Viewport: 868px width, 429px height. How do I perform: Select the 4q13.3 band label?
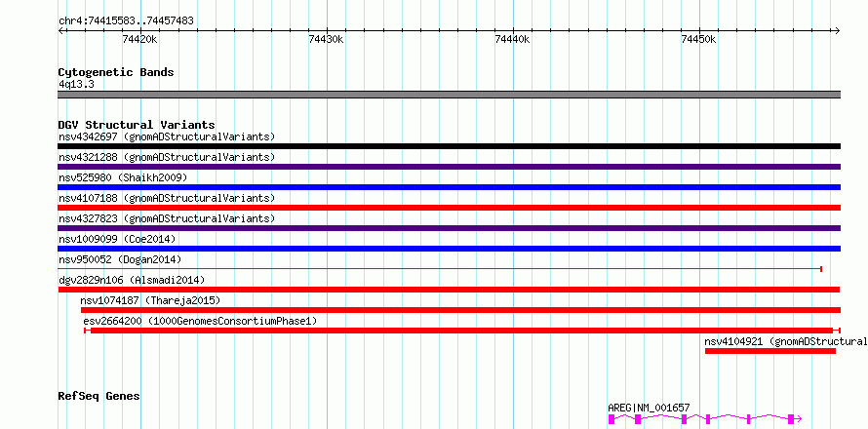tap(76, 84)
